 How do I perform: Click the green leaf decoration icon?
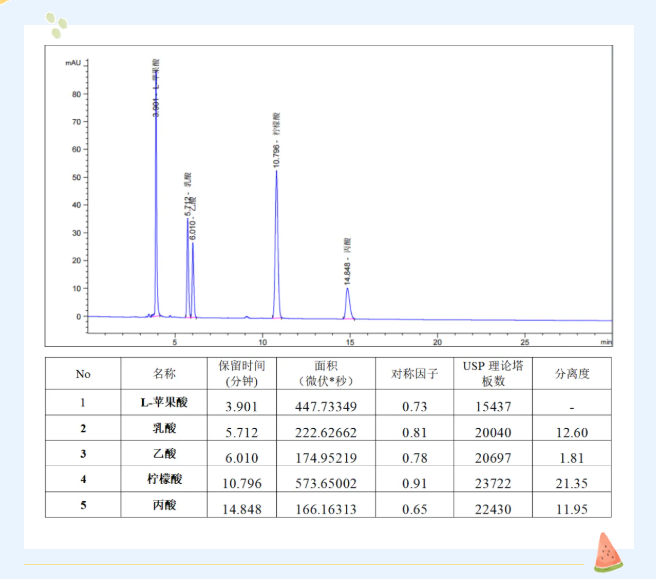point(59,23)
